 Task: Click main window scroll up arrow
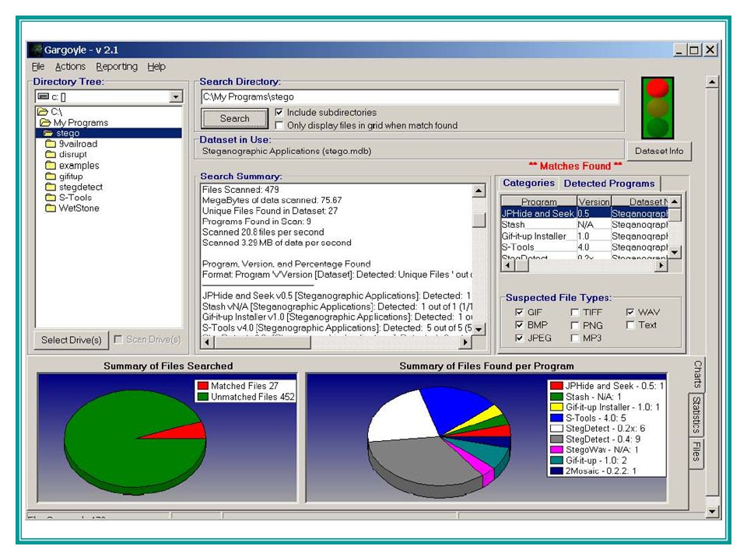click(712, 82)
